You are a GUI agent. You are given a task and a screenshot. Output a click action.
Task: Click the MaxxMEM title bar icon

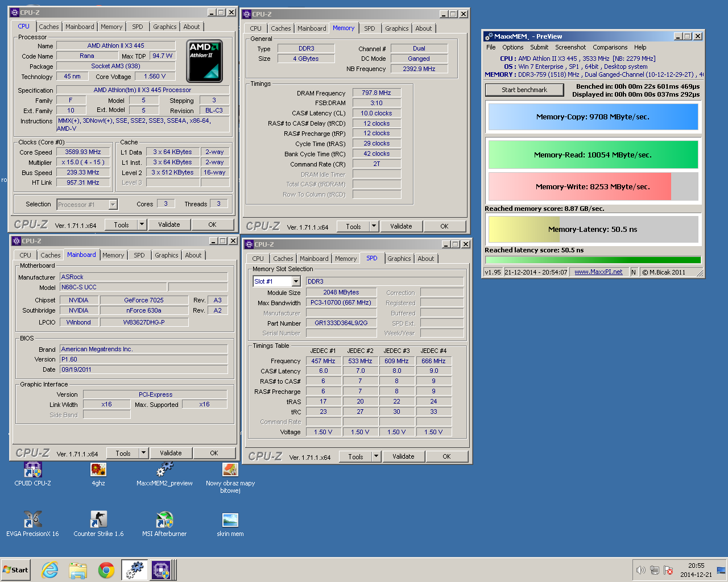(x=489, y=36)
